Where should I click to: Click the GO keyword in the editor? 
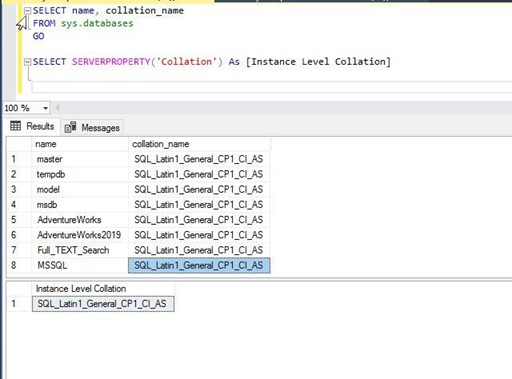(x=38, y=36)
